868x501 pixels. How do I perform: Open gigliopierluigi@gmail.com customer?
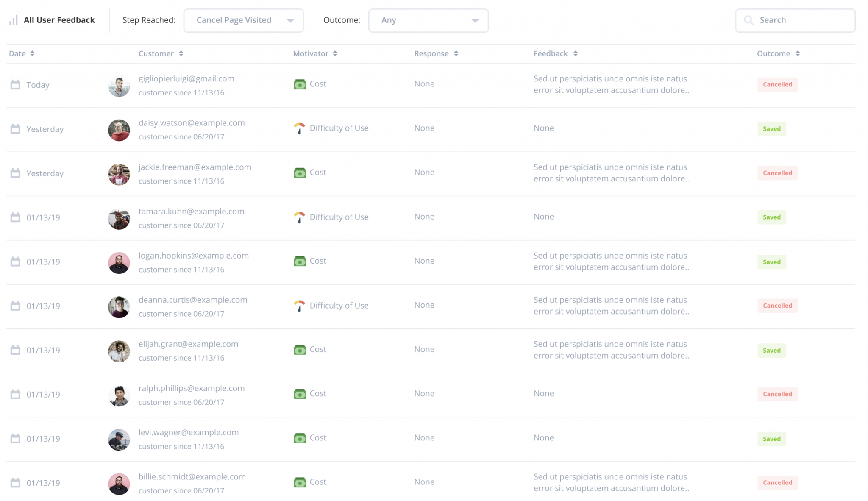(x=186, y=78)
